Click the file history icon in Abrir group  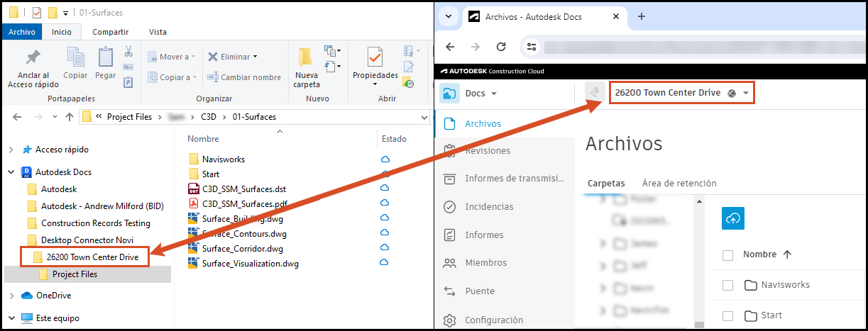point(408,82)
